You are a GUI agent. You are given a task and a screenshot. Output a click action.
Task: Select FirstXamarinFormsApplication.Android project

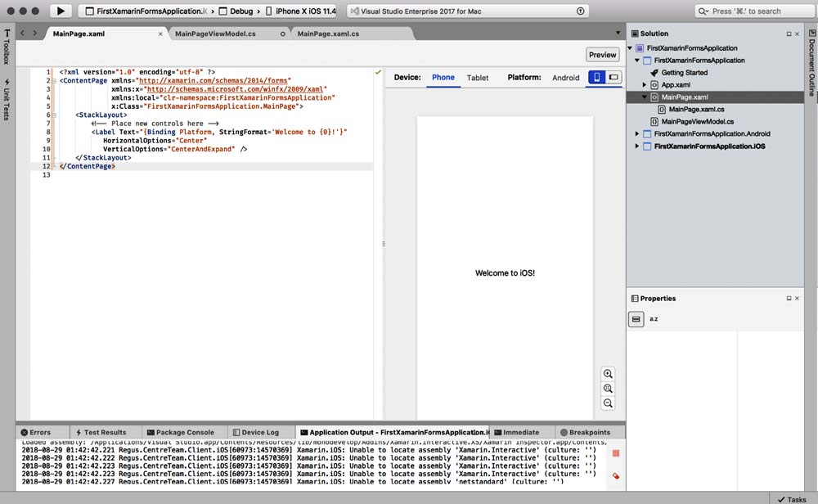pyautogui.click(x=712, y=133)
